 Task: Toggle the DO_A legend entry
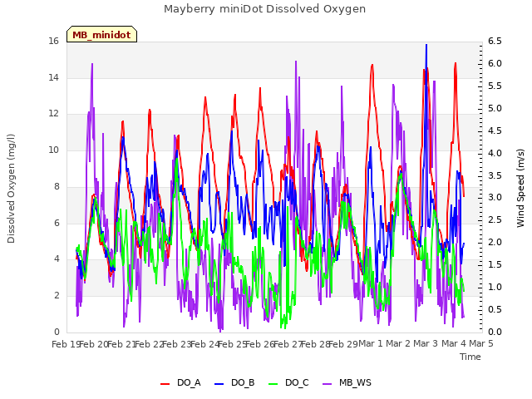click(x=180, y=382)
